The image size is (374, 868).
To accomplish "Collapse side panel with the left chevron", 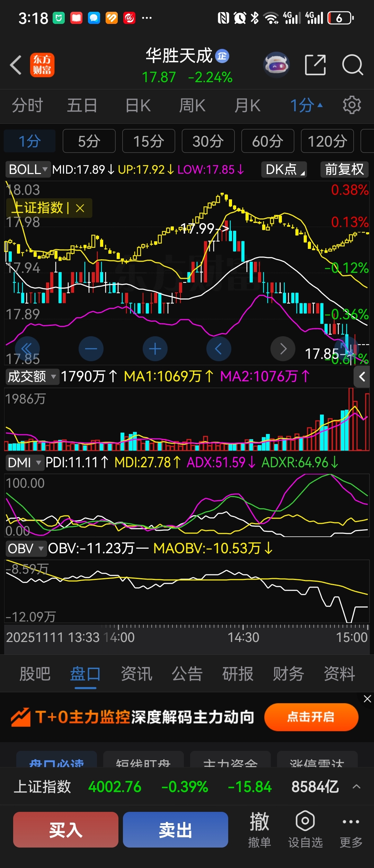I will click(362, 377).
